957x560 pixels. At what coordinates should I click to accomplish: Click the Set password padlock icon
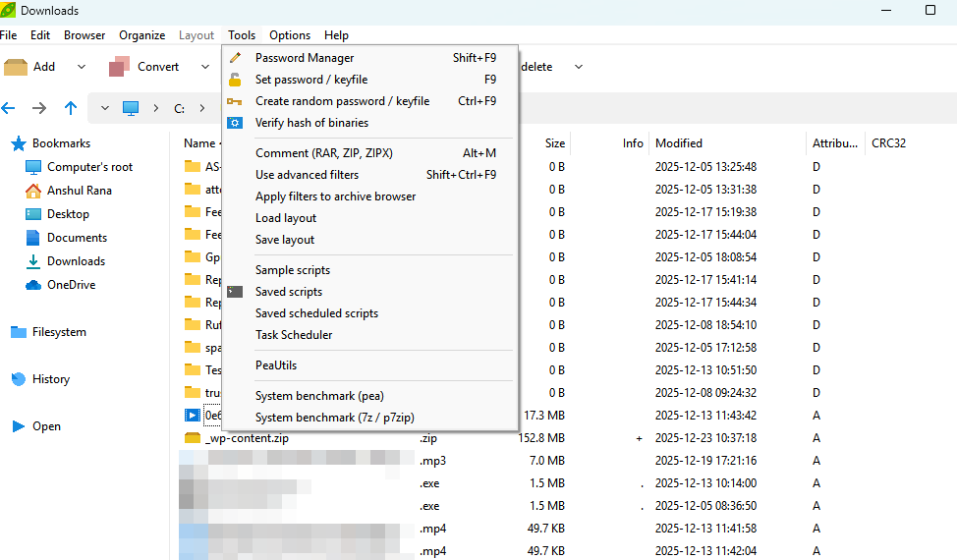point(235,80)
